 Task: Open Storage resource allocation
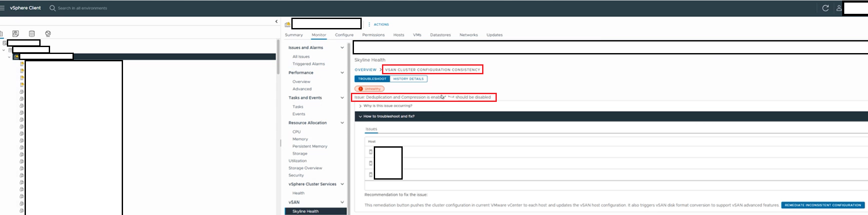[300, 154]
